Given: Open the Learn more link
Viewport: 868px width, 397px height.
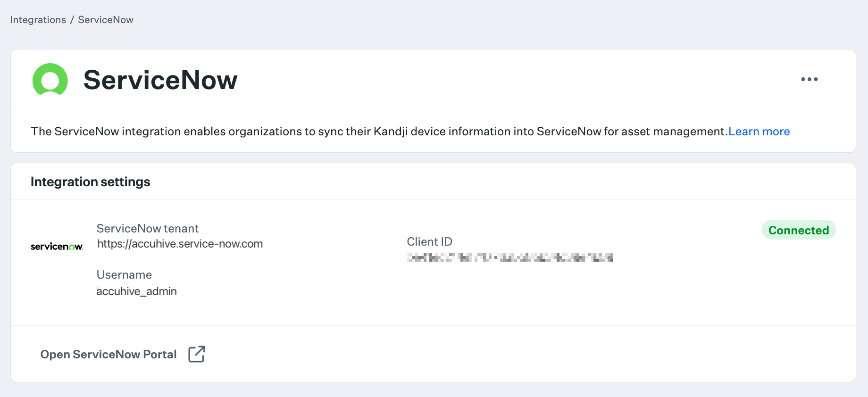Looking at the screenshot, I should tap(759, 132).
